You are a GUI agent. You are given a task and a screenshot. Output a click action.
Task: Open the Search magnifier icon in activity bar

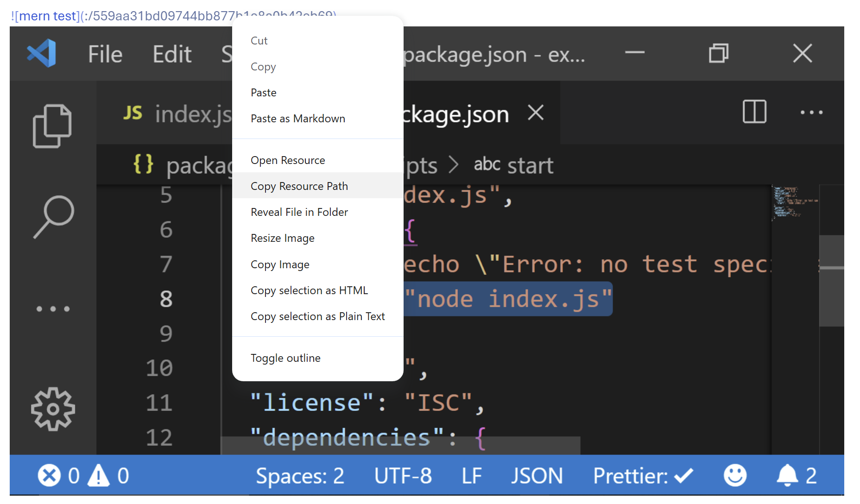tap(54, 217)
